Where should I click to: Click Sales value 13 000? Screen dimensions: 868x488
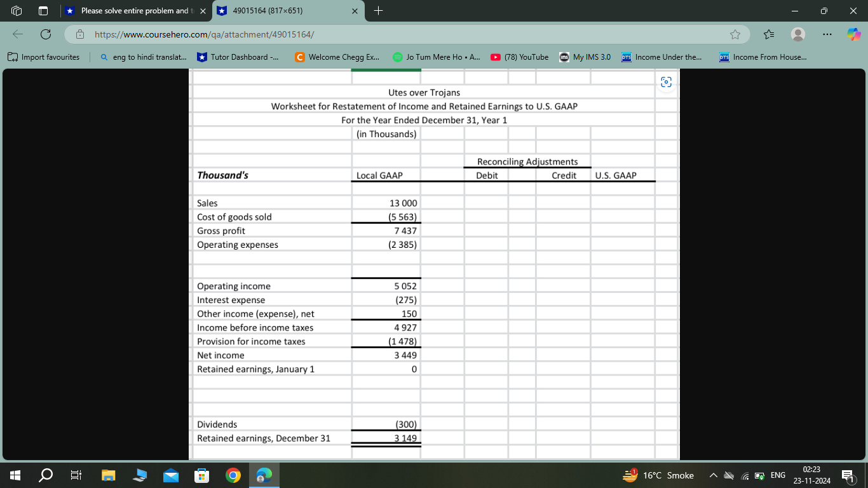[403, 203]
